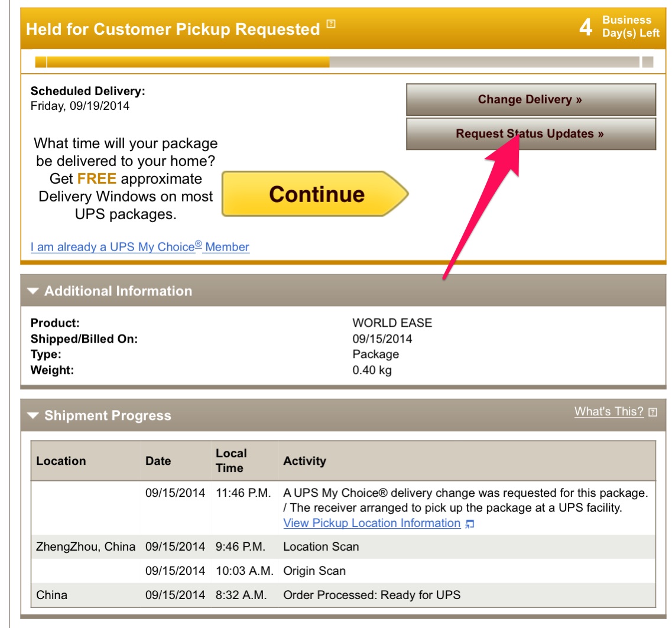
Task: Click the Location column header
Action: (61, 461)
